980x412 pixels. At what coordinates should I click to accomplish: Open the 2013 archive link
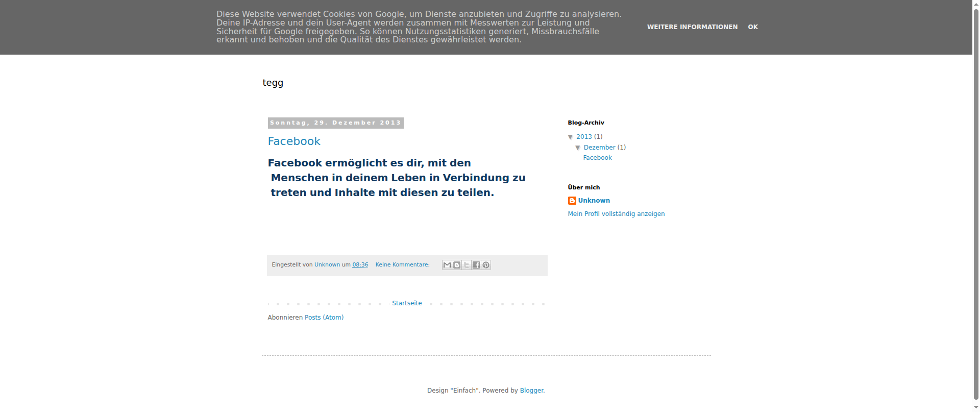(584, 137)
